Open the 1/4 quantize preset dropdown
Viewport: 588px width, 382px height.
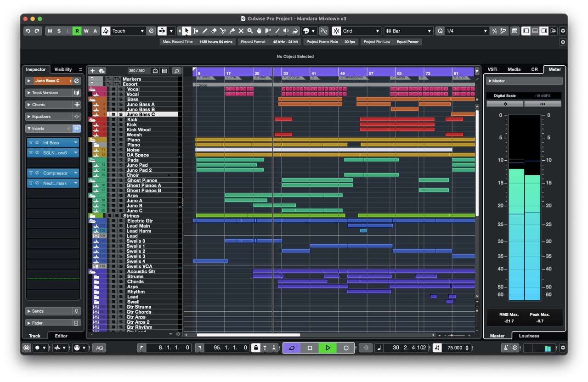tap(467, 31)
